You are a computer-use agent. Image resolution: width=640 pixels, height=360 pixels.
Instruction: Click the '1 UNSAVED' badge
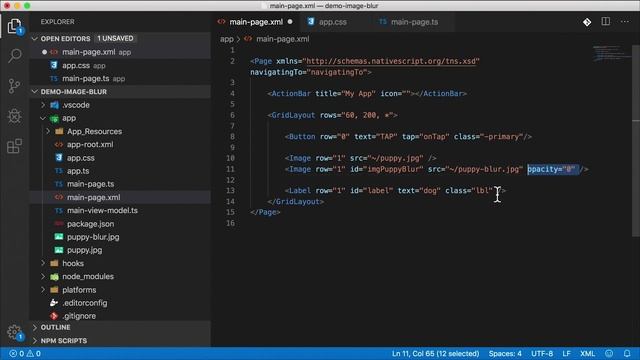115,38
